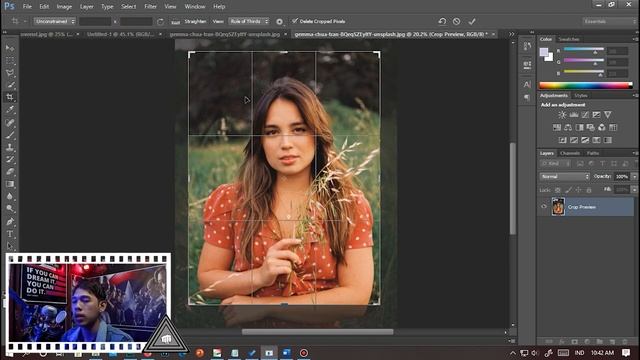This screenshot has height=360, width=640.
Task: Add a Photo Filter adjustment
Action: coord(590,127)
